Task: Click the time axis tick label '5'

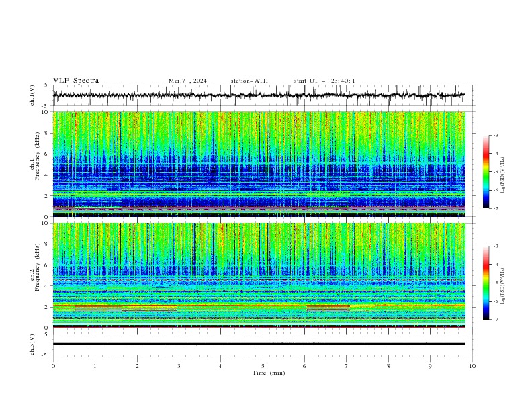Action: (263, 366)
